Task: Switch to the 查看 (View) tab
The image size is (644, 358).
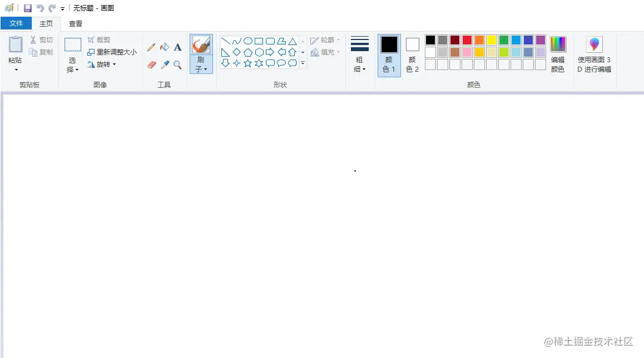Action: 75,23
